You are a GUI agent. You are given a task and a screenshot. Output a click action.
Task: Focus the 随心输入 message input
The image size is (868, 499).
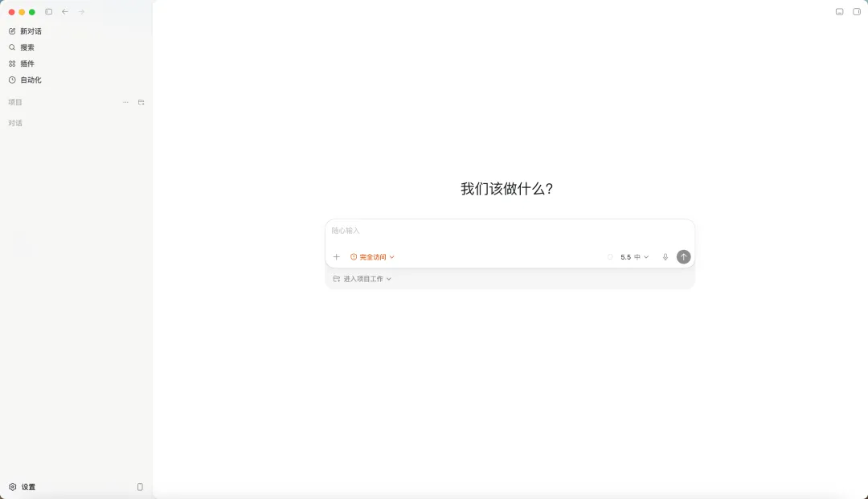pos(510,231)
